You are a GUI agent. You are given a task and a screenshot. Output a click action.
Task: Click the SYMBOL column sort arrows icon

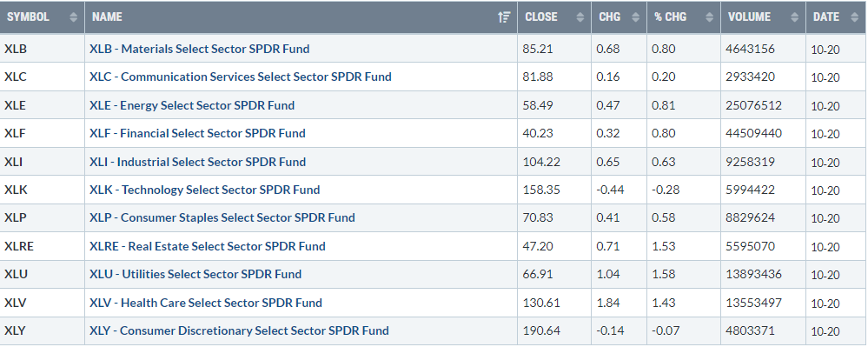[x=74, y=17]
